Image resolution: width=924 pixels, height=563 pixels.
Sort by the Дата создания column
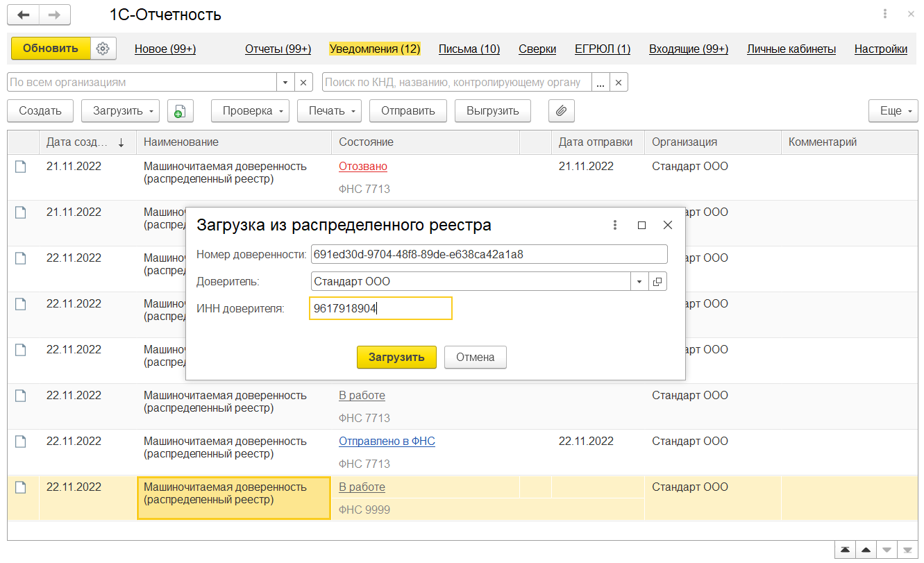point(87,142)
